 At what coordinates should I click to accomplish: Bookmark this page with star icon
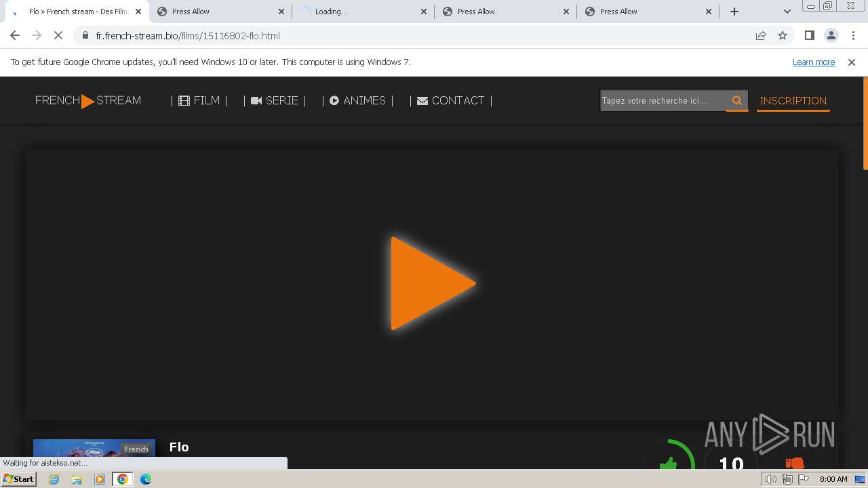pos(783,35)
